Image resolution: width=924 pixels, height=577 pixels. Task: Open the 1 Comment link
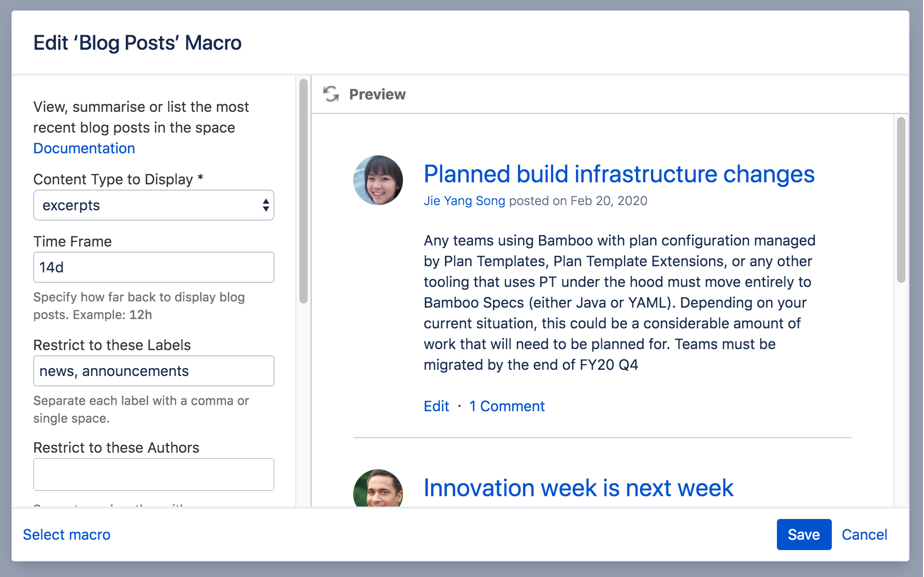[x=507, y=406]
